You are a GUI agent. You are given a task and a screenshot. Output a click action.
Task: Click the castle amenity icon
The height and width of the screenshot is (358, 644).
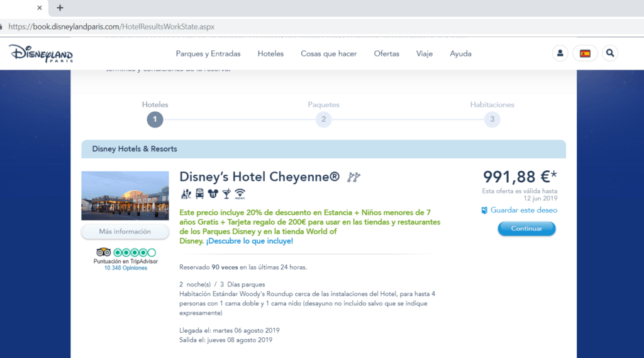[x=186, y=194]
